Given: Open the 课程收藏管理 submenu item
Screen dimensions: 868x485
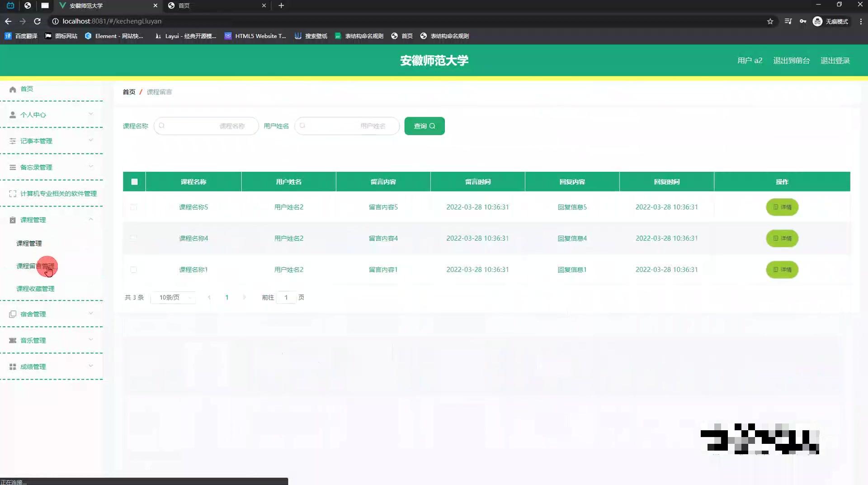Looking at the screenshot, I should pos(35,289).
